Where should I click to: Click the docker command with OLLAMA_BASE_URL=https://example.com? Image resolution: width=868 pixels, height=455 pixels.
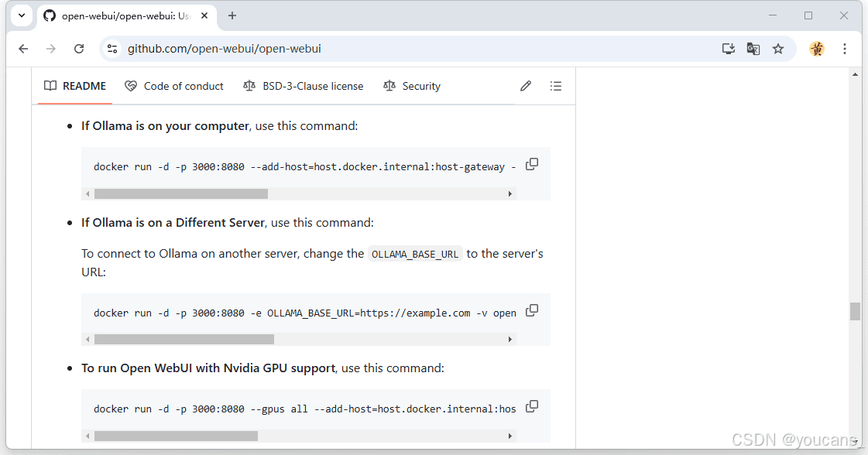(x=304, y=313)
